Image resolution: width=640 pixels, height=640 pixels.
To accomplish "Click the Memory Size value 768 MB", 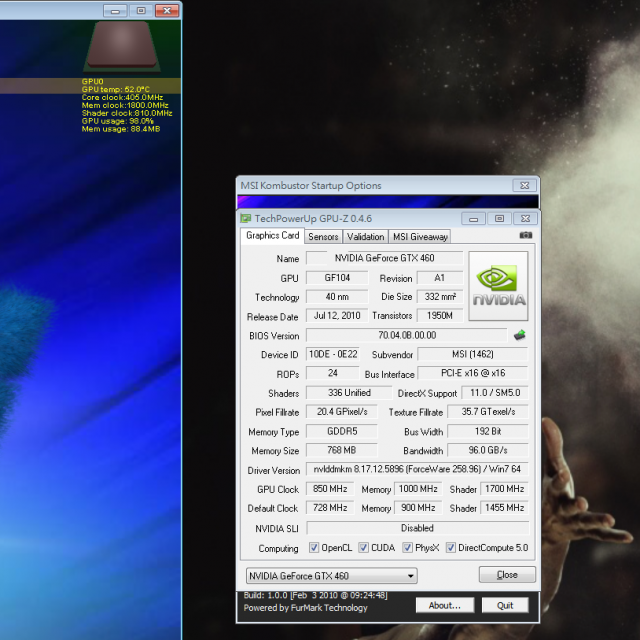I will point(342,450).
